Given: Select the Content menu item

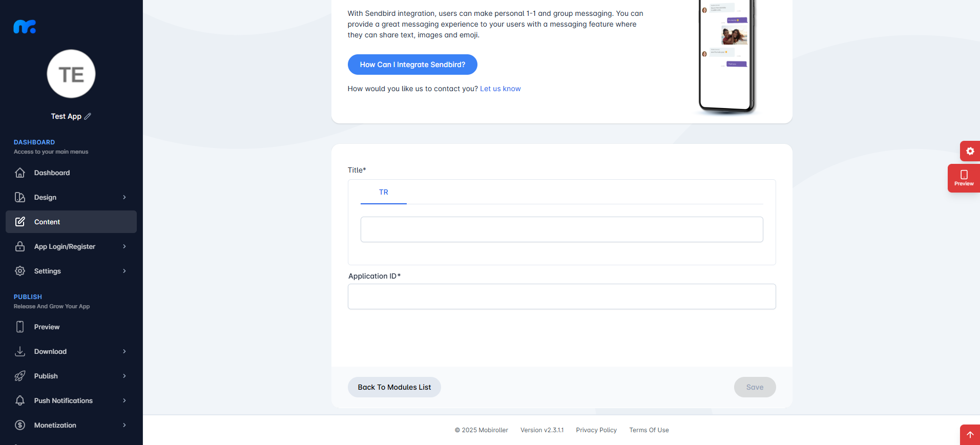Looking at the screenshot, I should tap(71, 222).
